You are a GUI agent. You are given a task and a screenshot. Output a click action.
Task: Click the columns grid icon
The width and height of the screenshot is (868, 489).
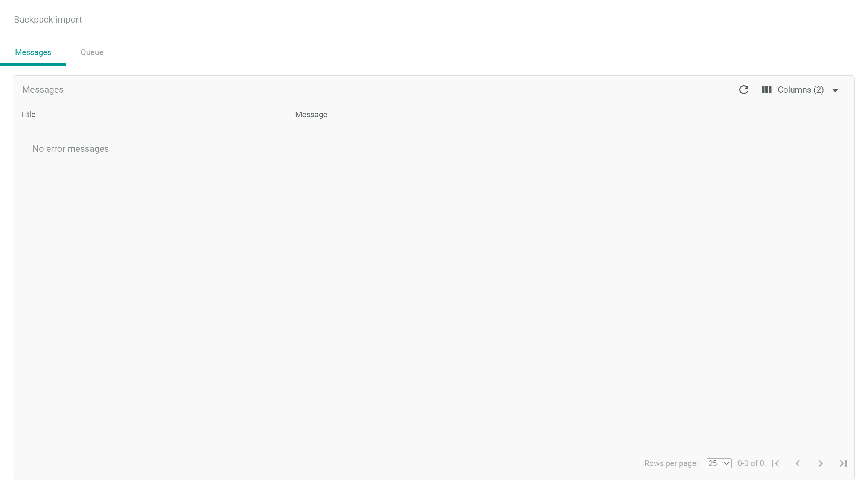[766, 90]
